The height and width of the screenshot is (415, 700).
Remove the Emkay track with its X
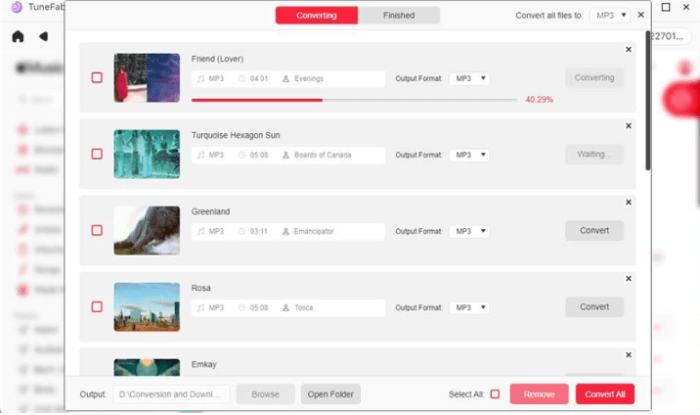[629, 355]
